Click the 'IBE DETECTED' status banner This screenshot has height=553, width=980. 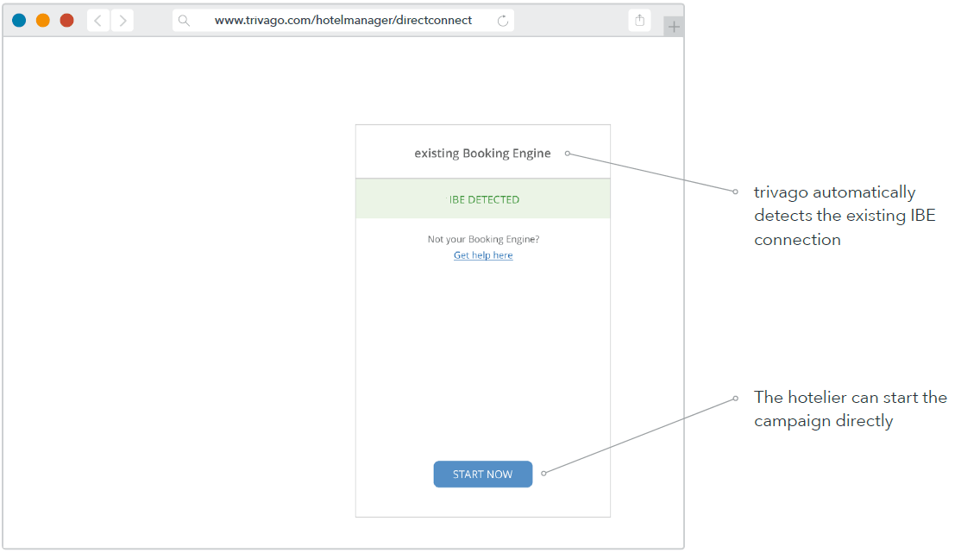point(483,198)
